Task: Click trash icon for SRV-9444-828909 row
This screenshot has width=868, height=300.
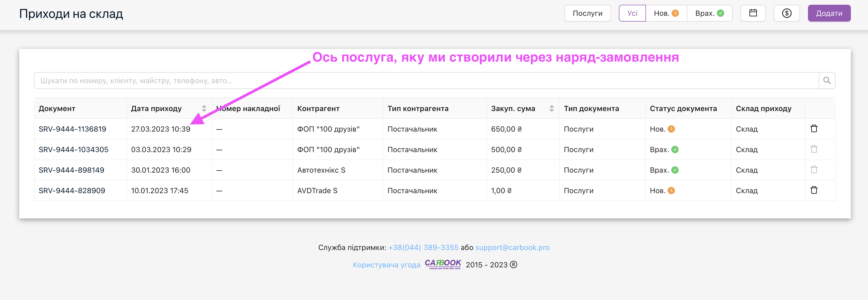Action: (x=814, y=190)
